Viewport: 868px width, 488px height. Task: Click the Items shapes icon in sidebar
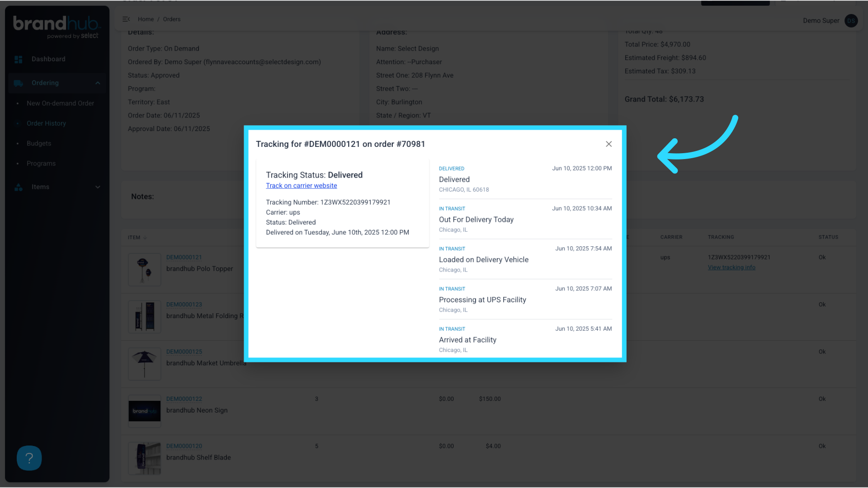[x=18, y=187]
